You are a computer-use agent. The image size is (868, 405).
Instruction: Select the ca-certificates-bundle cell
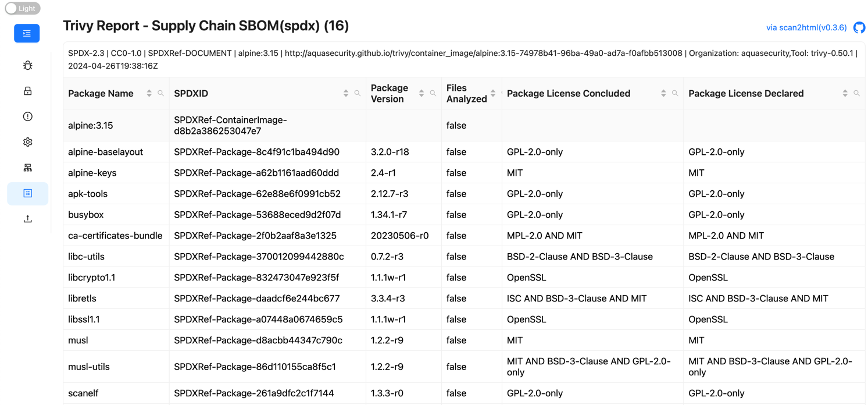116,236
